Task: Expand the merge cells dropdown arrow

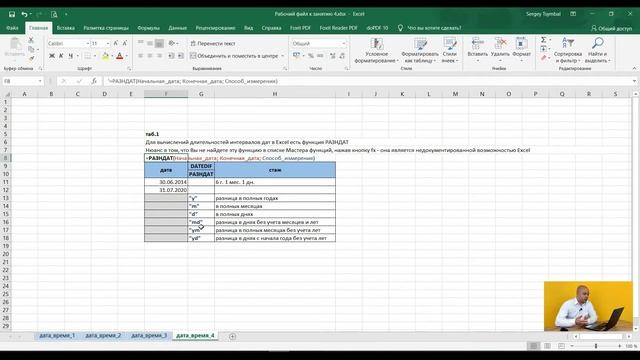Action: (x=282, y=56)
